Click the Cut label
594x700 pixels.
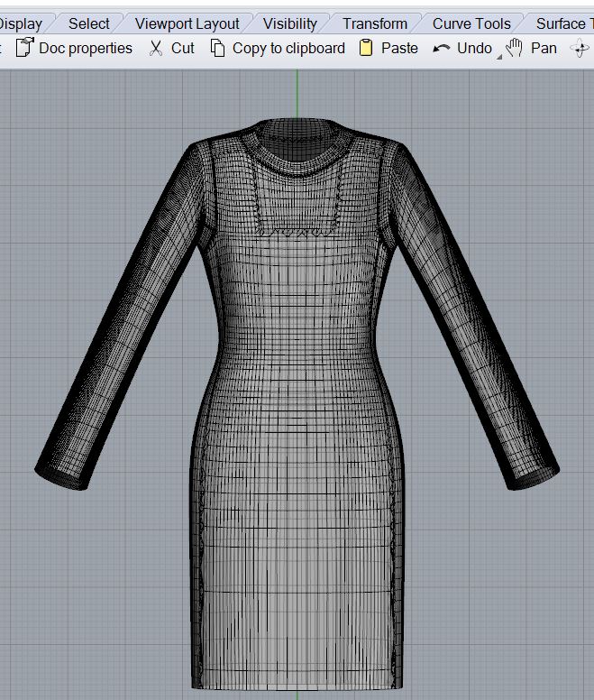(182, 48)
